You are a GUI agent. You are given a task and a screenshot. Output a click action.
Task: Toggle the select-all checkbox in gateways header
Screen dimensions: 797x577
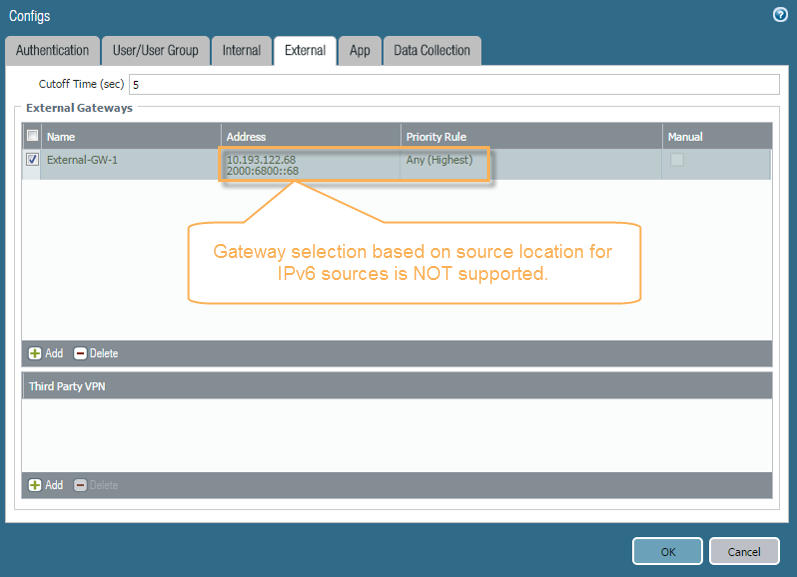pyautogui.click(x=33, y=136)
